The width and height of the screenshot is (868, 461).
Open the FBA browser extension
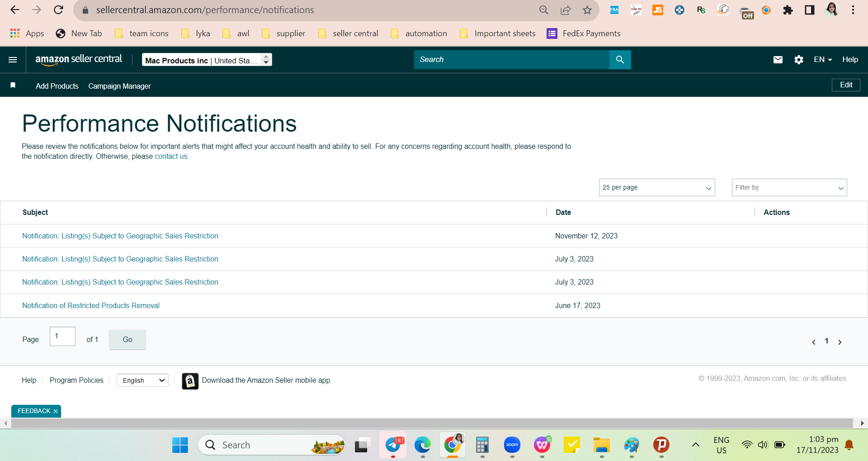click(614, 10)
